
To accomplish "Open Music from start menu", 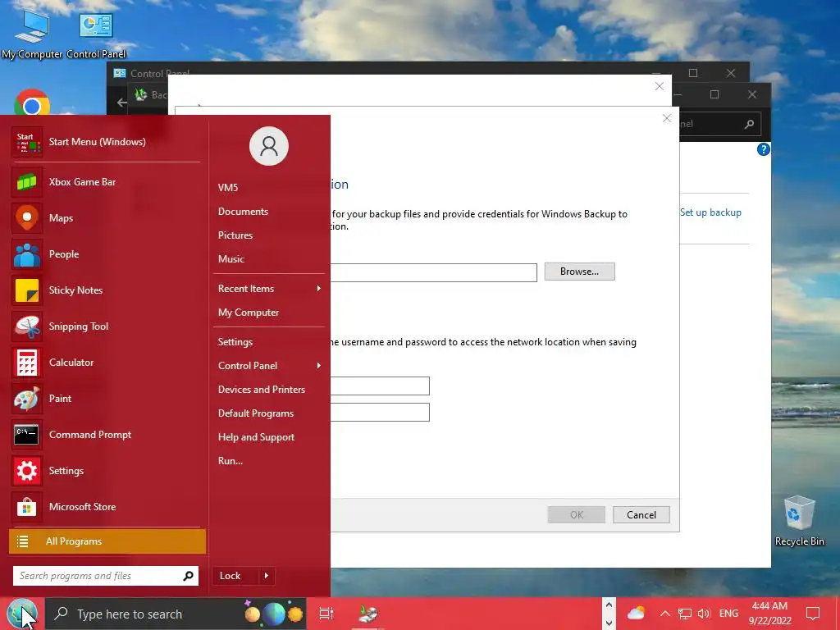I will 231,259.
